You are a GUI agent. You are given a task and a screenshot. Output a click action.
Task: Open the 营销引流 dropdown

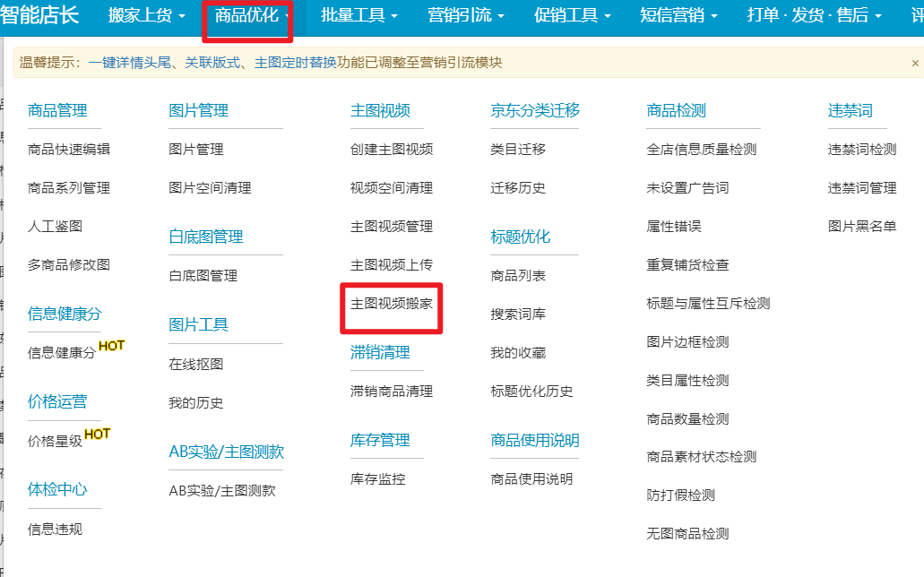click(465, 15)
